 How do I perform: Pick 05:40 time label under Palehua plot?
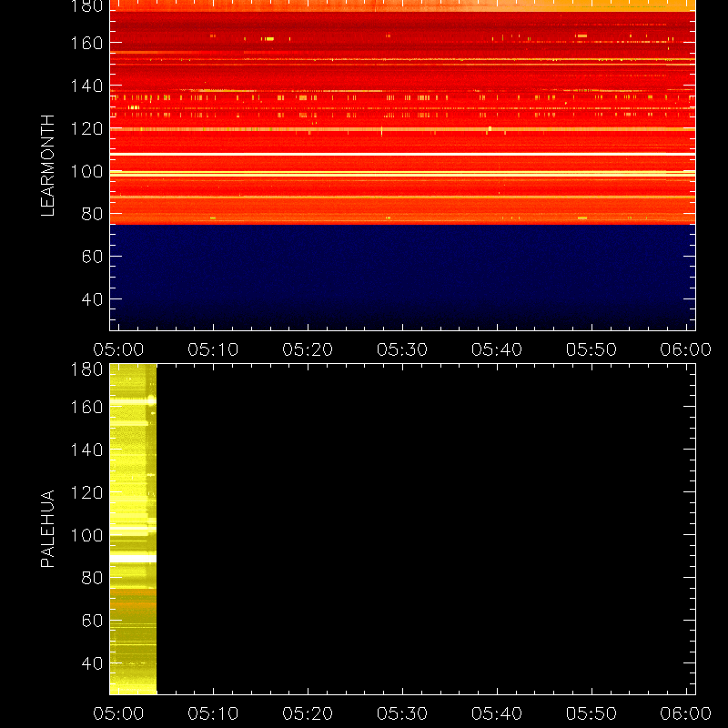coord(497,713)
